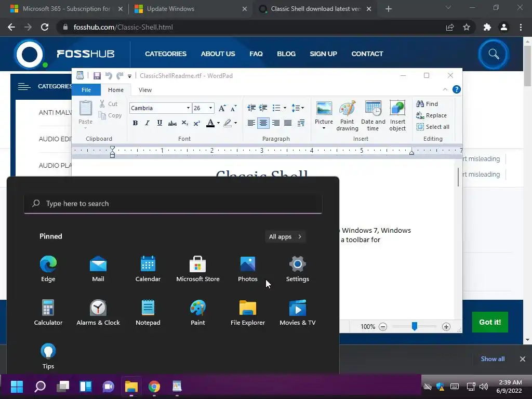Open Task View on the taskbar

[x=63, y=387]
